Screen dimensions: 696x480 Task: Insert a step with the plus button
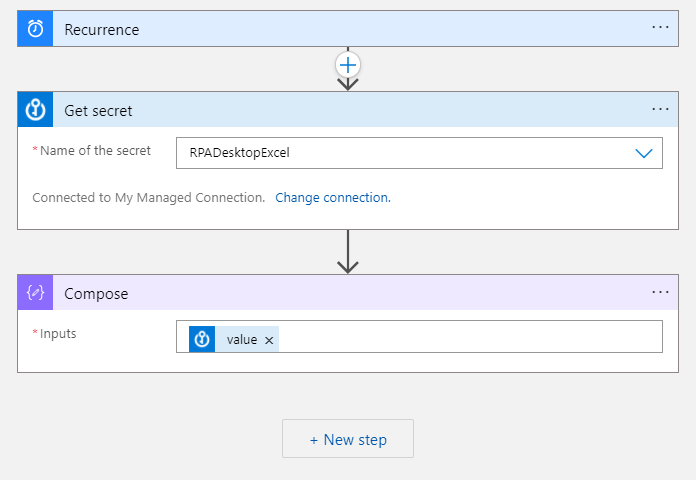(x=348, y=65)
